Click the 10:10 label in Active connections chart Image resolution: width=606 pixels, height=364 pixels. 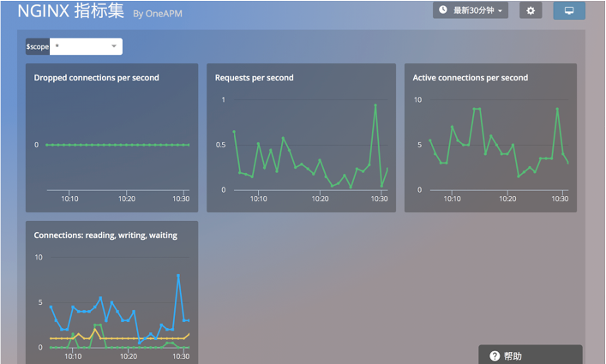[x=452, y=199]
